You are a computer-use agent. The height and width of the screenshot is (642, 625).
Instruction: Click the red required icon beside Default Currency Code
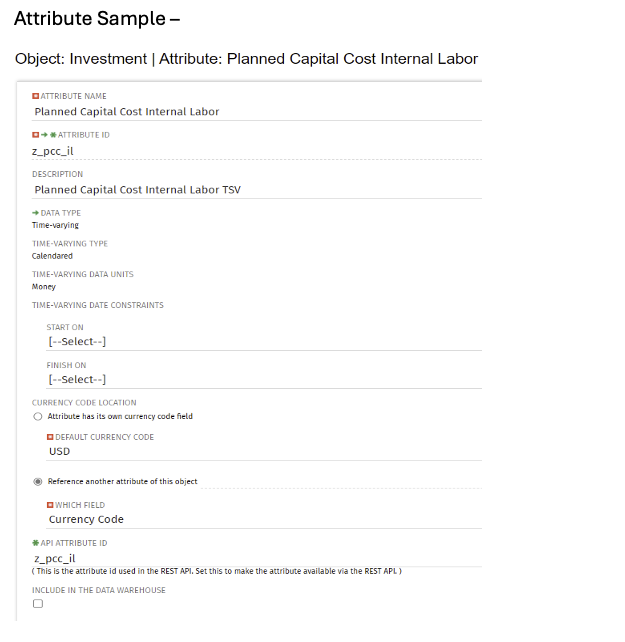click(50, 437)
